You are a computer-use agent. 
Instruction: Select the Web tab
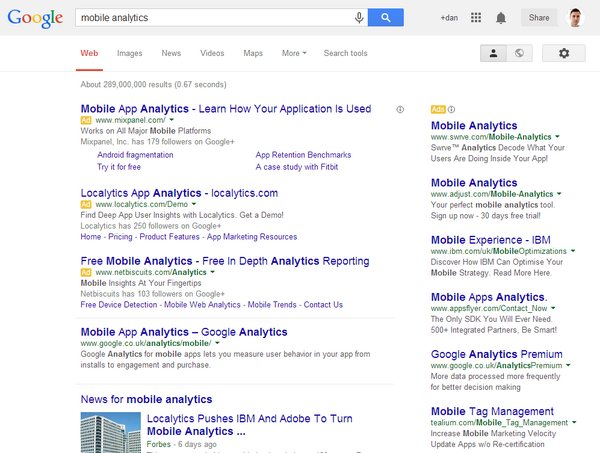click(89, 53)
